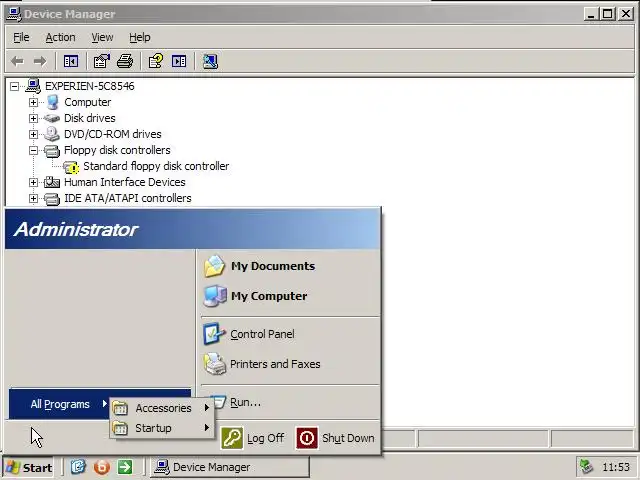Open the Accessories submenu arrow
Viewport: 640px width, 480px height.
[207, 408]
